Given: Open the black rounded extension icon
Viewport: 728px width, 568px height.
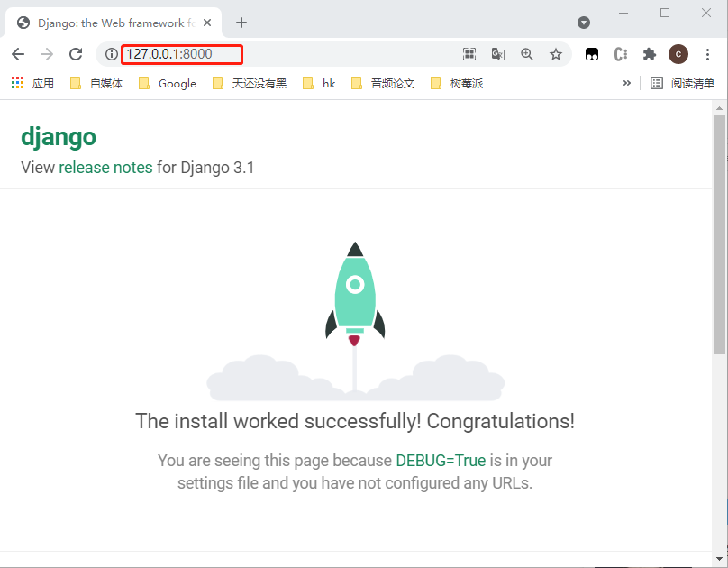Looking at the screenshot, I should click(592, 54).
